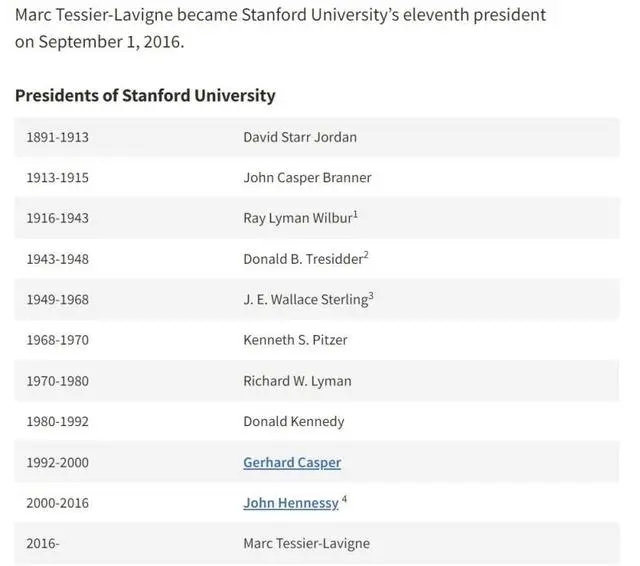This screenshot has width=640, height=566.
Task: Click Marc Tessier-Lavigne in the last table row
Action: click(x=307, y=544)
